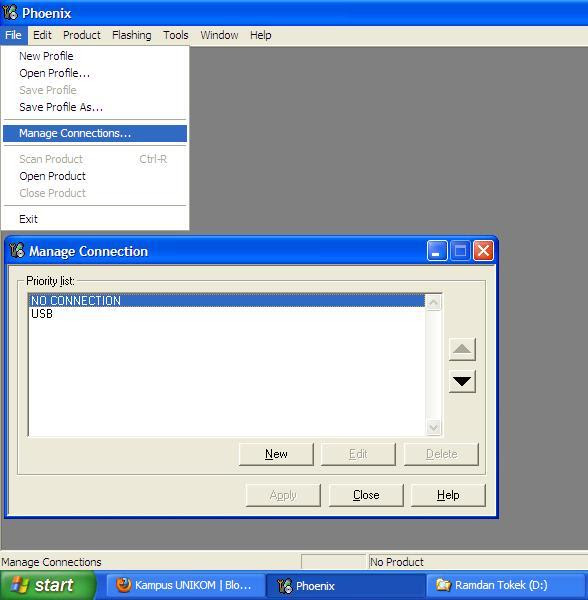This screenshot has width=588, height=600.
Task: Minimize the Manage Connection dialog
Action: [437, 251]
